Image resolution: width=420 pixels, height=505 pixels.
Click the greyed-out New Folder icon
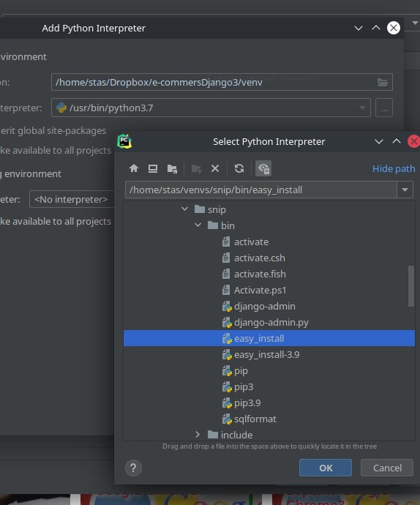tap(196, 168)
